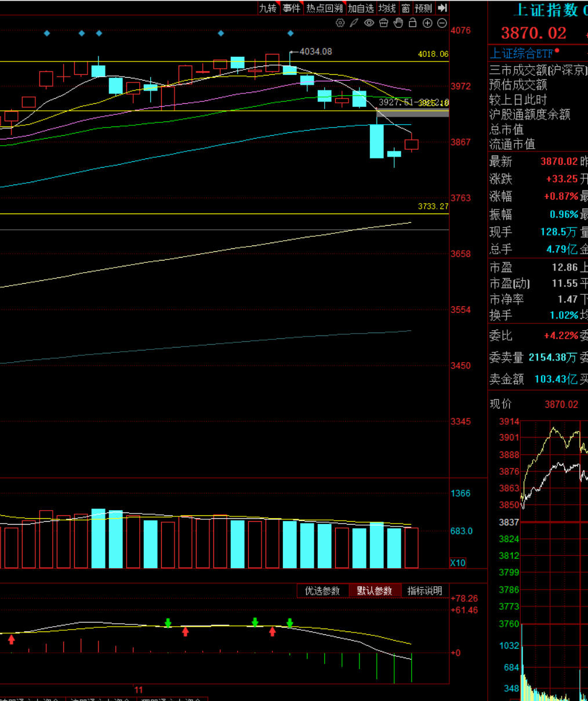588x701 pixels.
Task: Open the 窗 window layout dropdown
Action: click(405, 8)
